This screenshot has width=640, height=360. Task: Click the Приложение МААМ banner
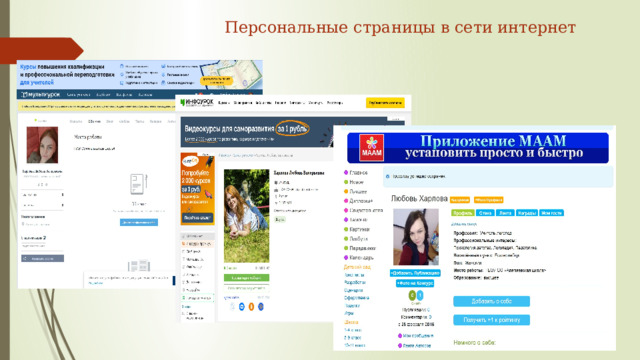478,148
